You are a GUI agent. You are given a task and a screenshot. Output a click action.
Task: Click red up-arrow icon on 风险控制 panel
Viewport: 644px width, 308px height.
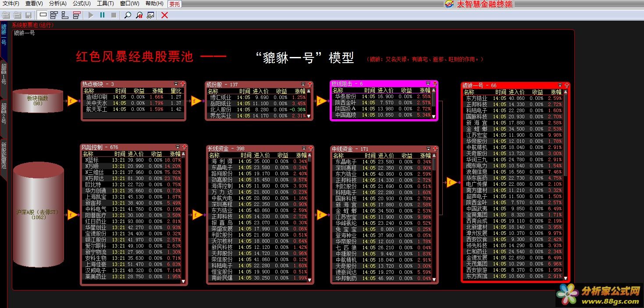coord(184,147)
